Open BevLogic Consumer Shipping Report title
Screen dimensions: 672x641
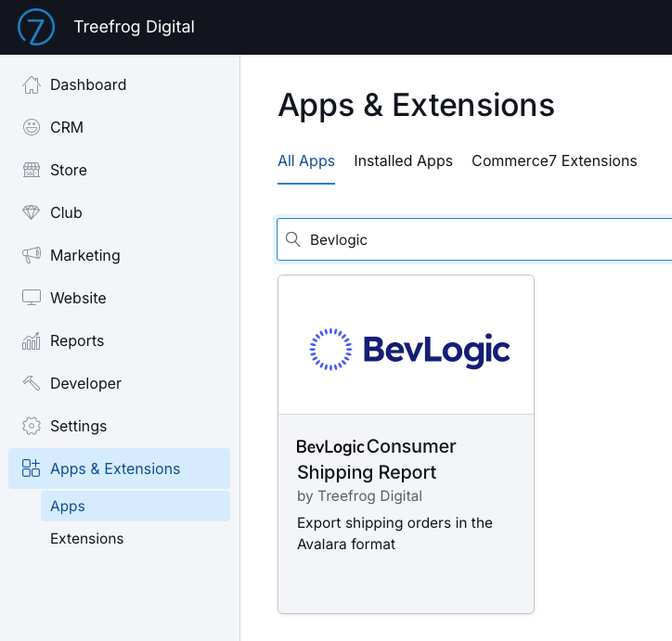click(x=376, y=459)
